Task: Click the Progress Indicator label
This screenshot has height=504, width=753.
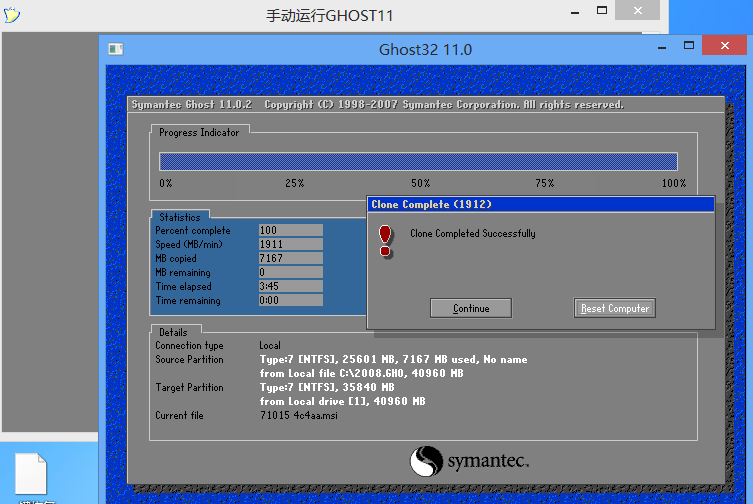Action: pyautogui.click(x=199, y=133)
